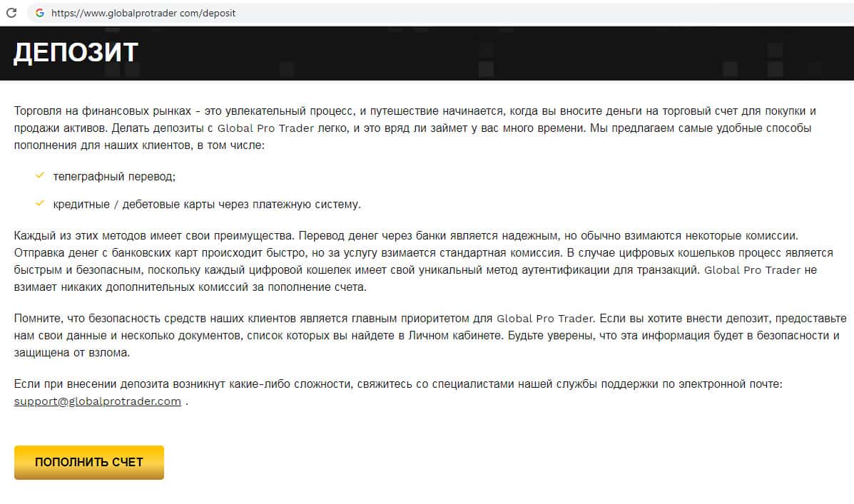This screenshot has width=854, height=504.
Task: Click the ПОПОЛНИТЬ СЧЕТ button
Action: [88, 462]
